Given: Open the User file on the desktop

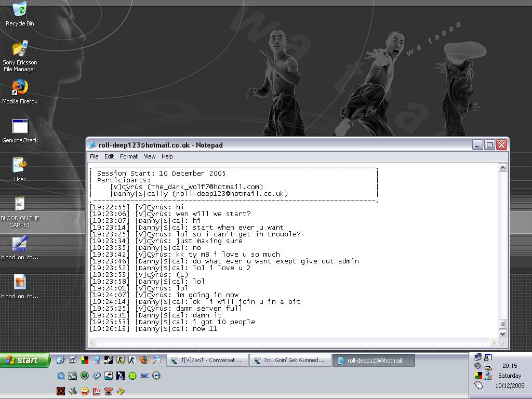Looking at the screenshot, I should click(20, 170).
